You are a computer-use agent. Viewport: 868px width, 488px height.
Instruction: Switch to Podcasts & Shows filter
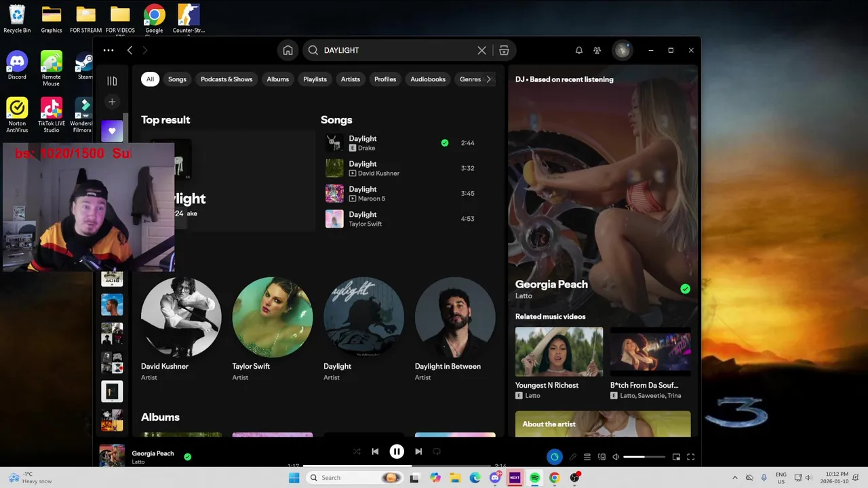coord(226,79)
